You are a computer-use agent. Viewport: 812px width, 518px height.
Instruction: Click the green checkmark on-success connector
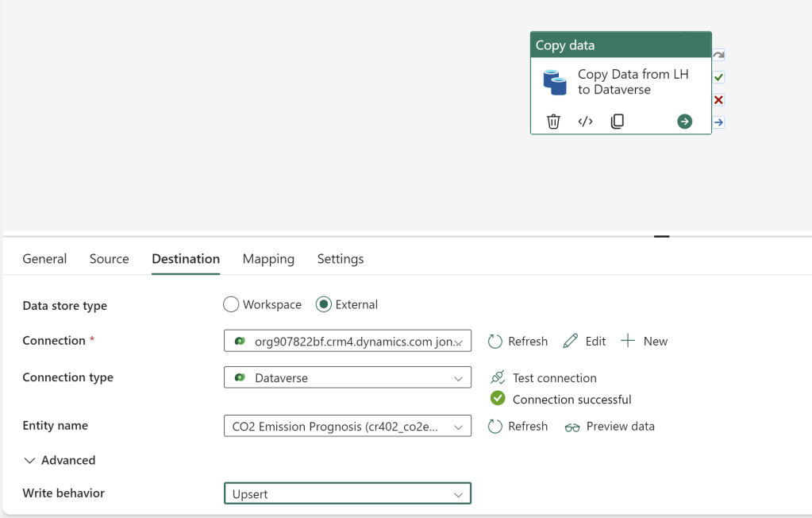pos(718,78)
